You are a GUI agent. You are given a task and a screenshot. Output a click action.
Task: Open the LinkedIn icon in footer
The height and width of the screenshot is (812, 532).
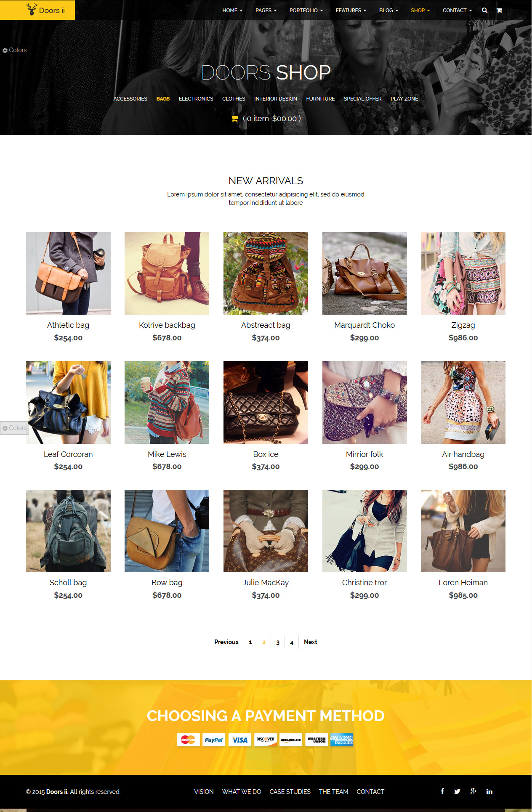(489, 791)
